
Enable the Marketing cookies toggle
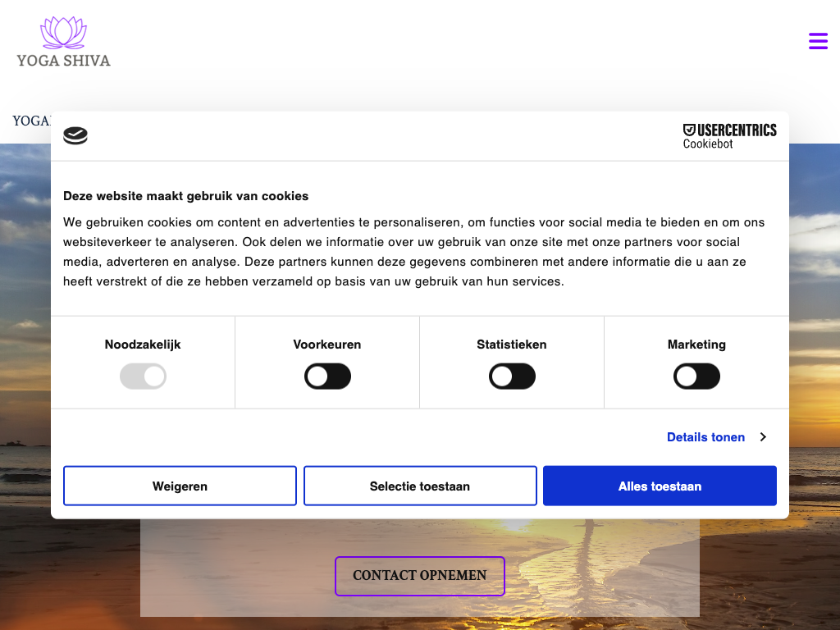pyautogui.click(x=696, y=377)
